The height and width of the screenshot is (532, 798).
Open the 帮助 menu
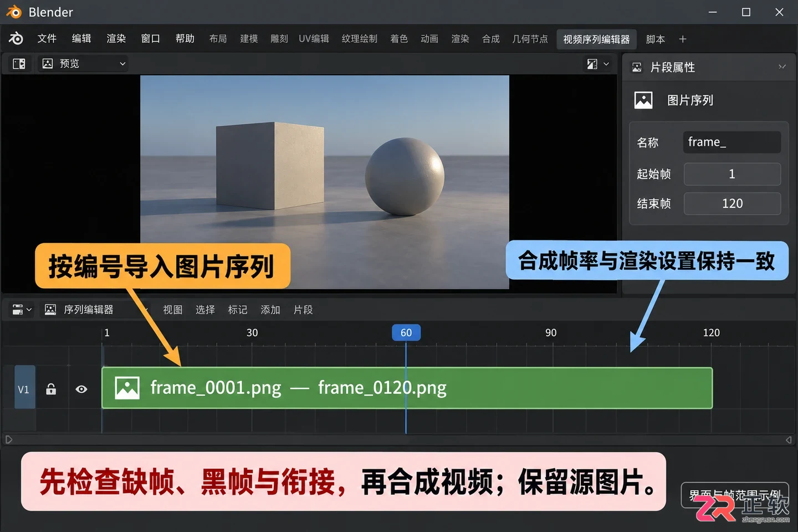185,38
